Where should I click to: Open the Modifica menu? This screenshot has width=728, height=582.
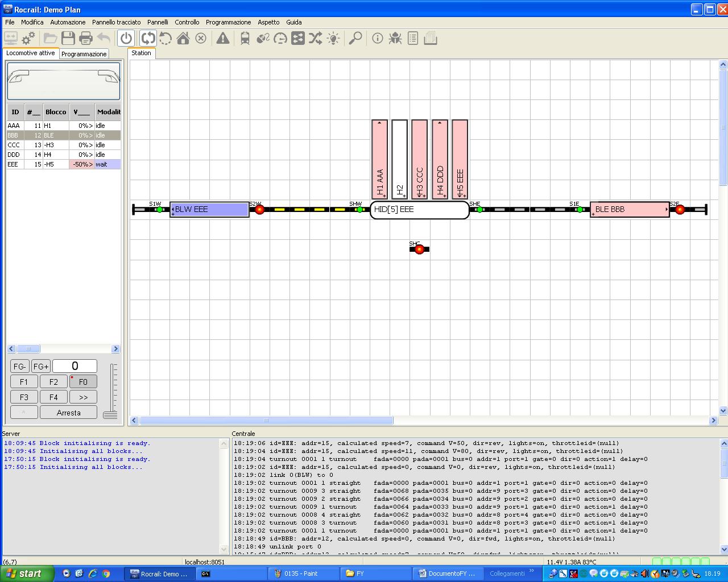pyautogui.click(x=32, y=22)
